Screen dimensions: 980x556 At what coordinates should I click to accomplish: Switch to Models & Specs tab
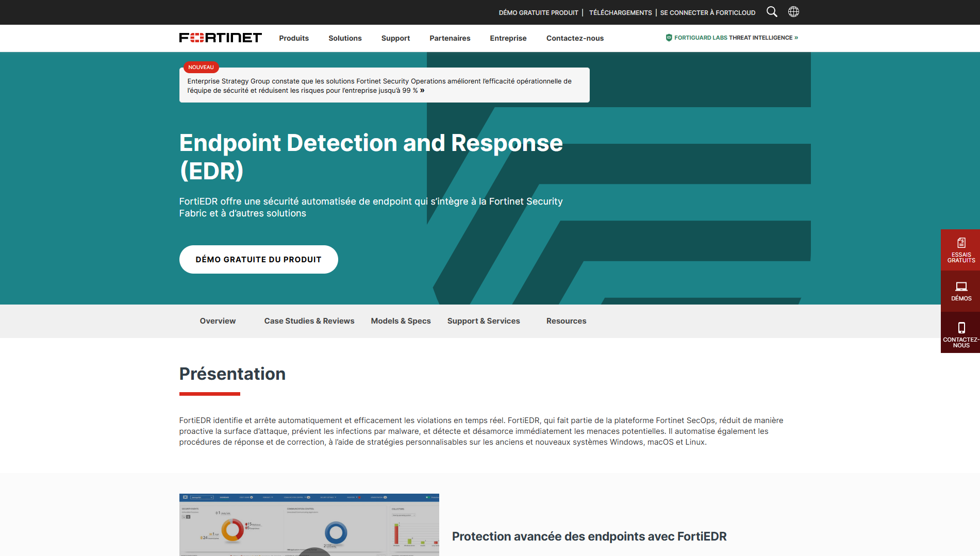[x=401, y=321]
